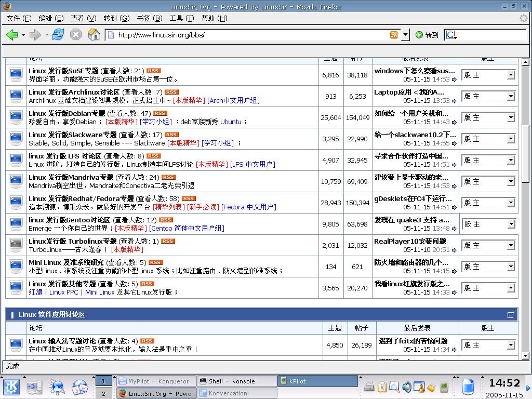The width and height of the screenshot is (532, 399).
Task: Open the Linux 发行版SuSE专题 forum link
Action: (x=63, y=71)
